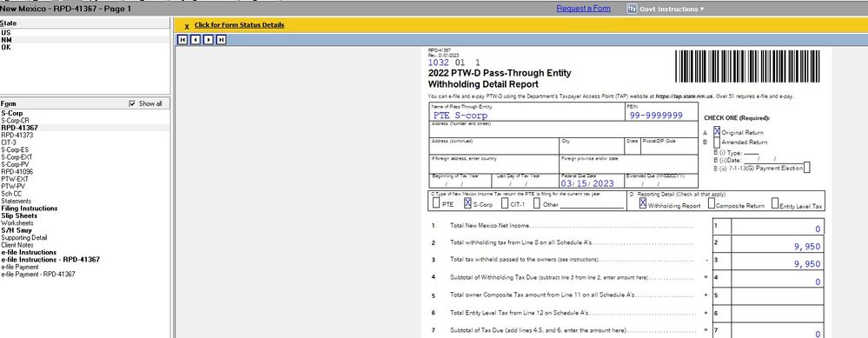The height and width of the screenshot is (338, 868).
Task: Click for Form Status Details link
Action: (x=239, y=25)
